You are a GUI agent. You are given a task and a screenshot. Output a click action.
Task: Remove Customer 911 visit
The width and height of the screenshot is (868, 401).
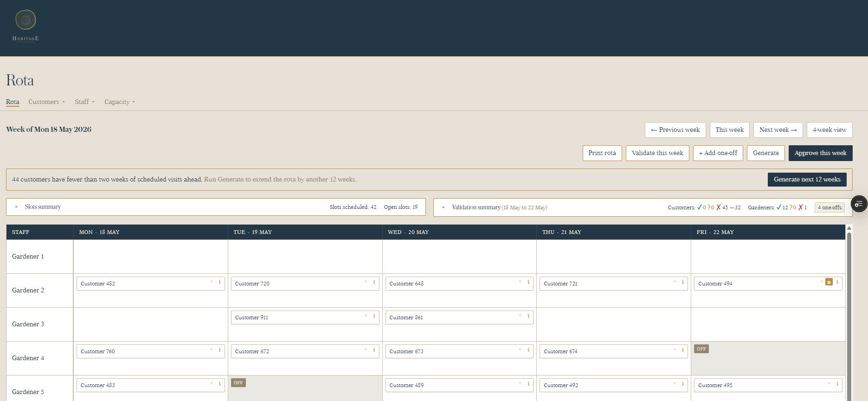[x=366, y=316]
